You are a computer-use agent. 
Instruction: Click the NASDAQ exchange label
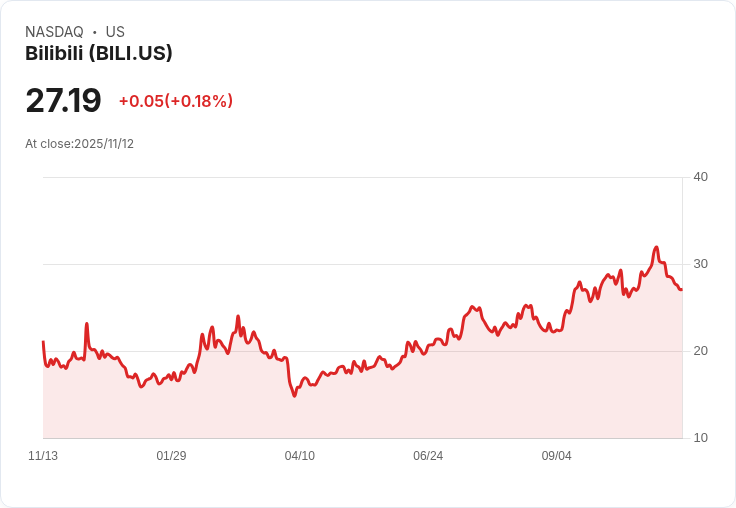(54, 32)
